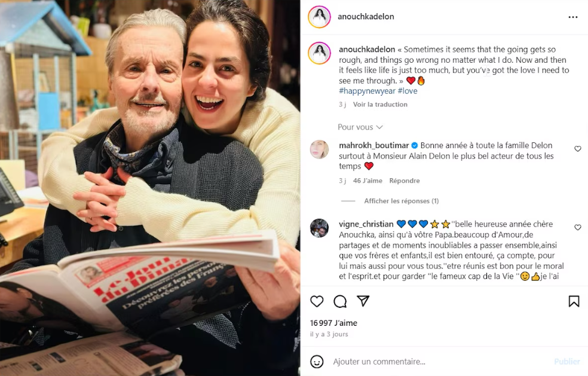
Task: Open the #love hashtag
Action: click(408, 91)
